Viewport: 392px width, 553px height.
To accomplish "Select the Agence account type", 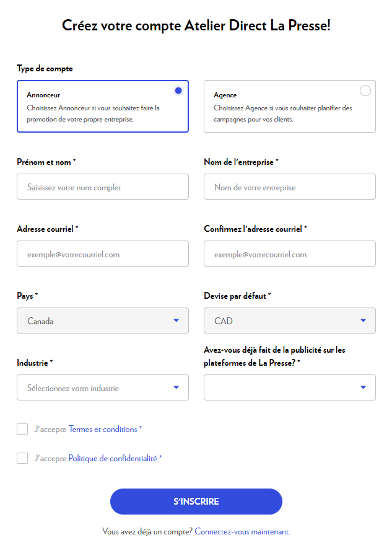I will (x=289, y=106).
